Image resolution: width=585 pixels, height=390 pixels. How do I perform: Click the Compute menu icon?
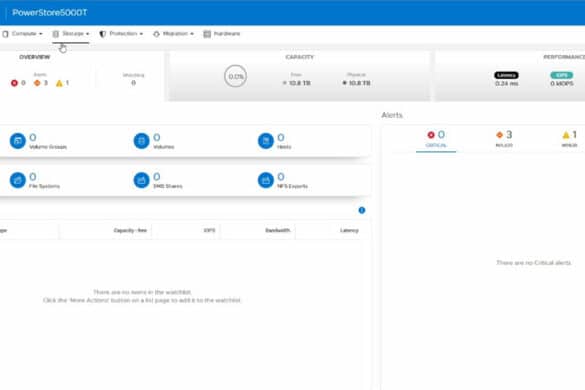(5, 34)
